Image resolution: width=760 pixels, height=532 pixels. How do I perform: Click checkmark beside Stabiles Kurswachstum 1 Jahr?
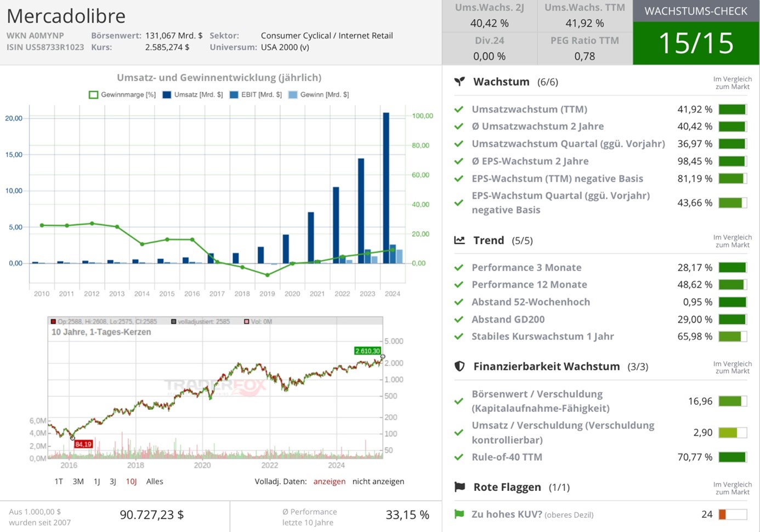(459, 336)
